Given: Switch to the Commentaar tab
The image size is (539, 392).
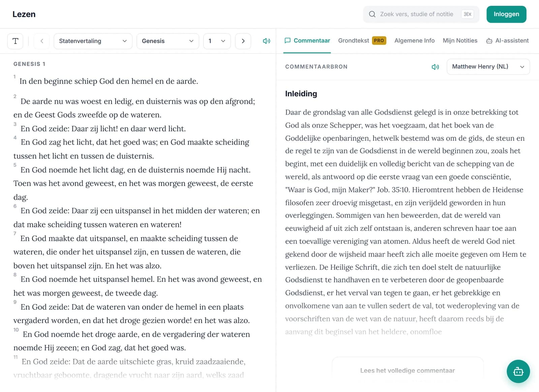Looking at the screenshot, I should coord(307,40).
